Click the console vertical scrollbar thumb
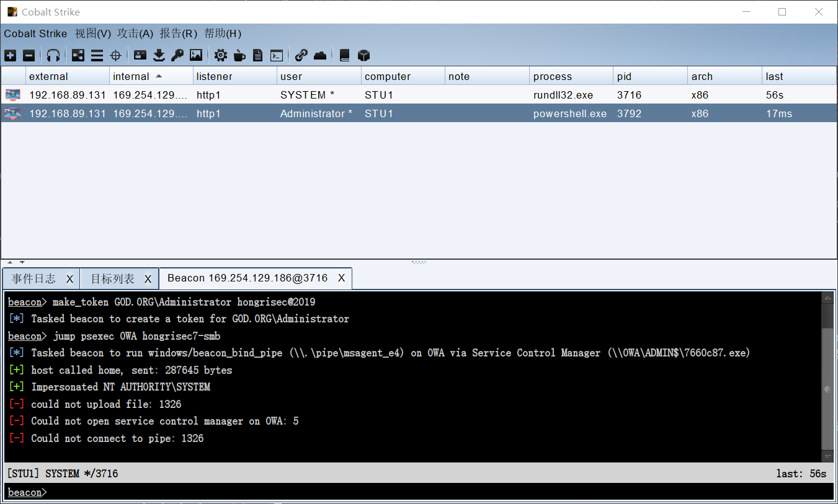The image size is (838, 504). [827, 389]
